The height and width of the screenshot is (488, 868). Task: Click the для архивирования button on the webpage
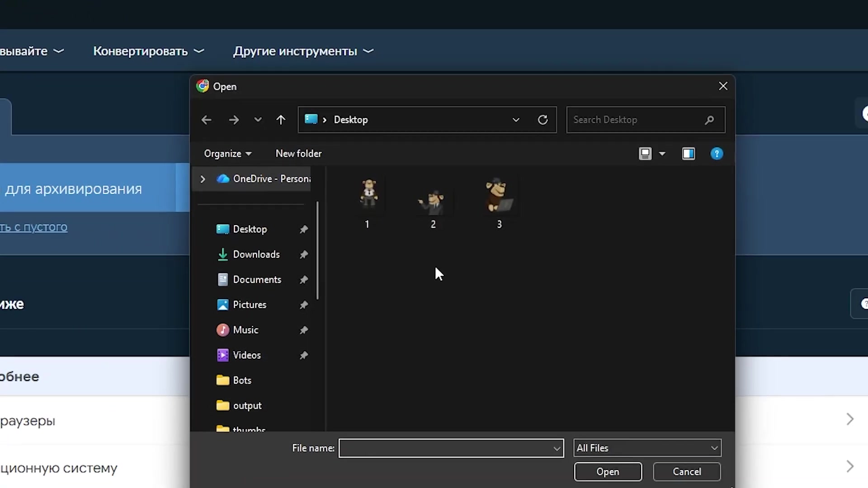click(x=88, y=188)
